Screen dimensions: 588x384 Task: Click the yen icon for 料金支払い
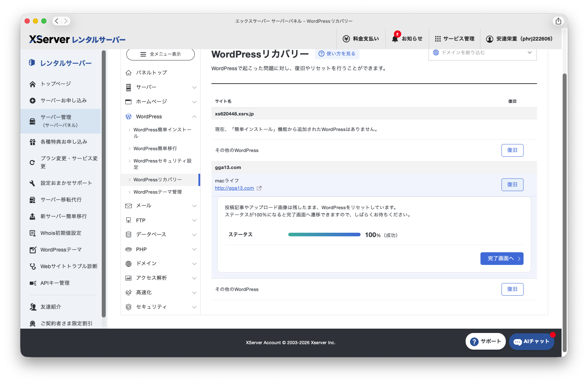click(346, 39)
